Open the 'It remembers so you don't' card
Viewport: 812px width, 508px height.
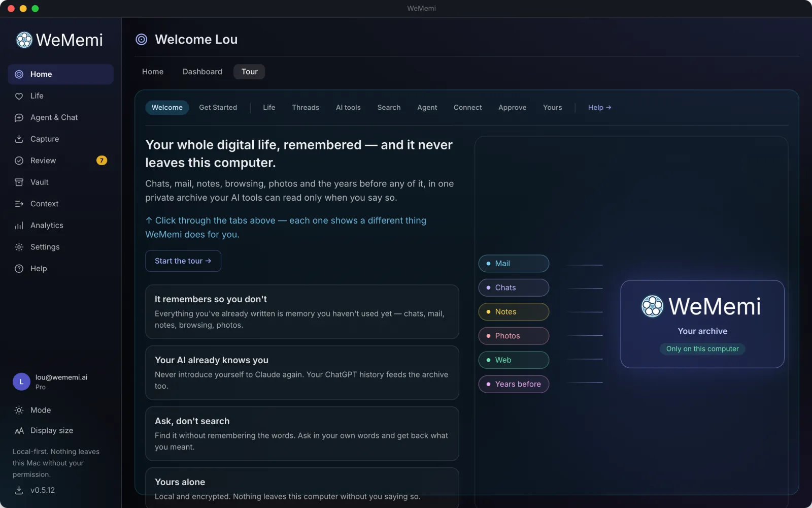point(302,312)
